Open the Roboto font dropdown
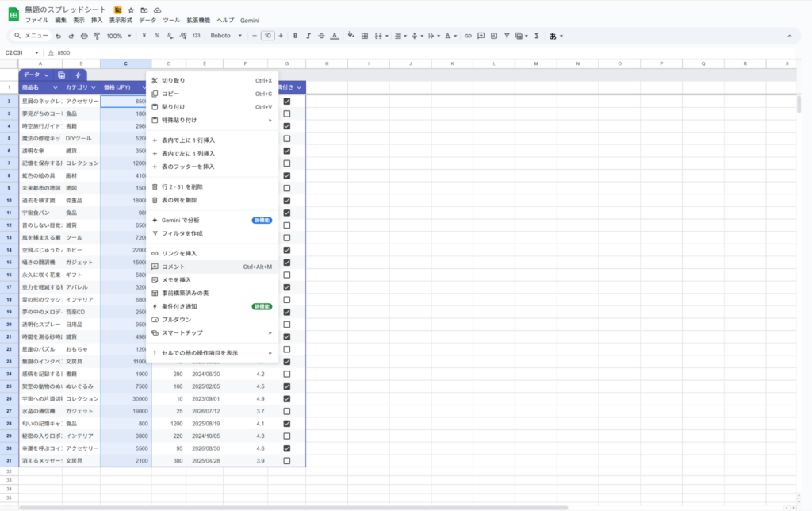This screenshot has height=511, width=812. click(226, 36)
